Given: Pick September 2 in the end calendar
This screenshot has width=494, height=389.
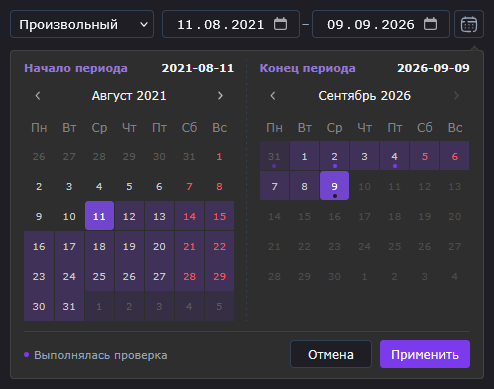Looking at the screenshot, I should coord(334,156).
